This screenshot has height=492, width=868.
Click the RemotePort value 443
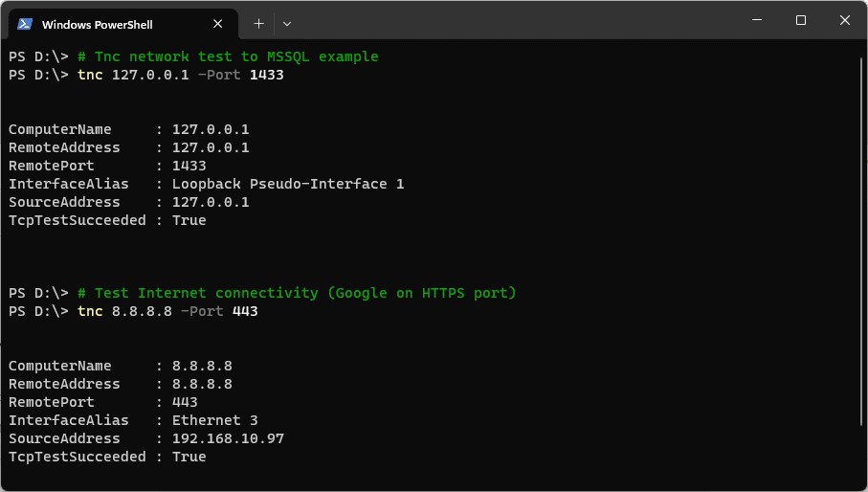coord(185,402)
